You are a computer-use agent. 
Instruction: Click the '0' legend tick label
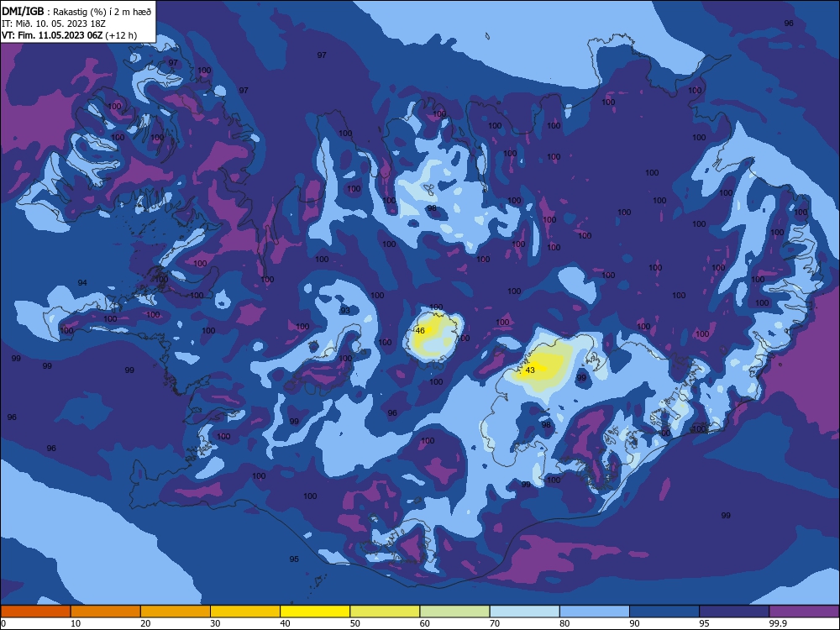tap(3, 623)
